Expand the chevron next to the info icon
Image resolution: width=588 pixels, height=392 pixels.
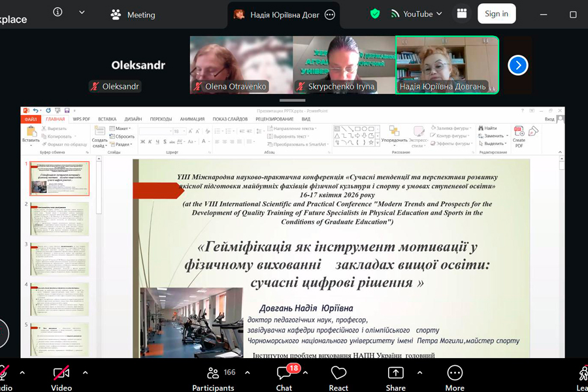pyautogui.click(x=82, y=12)
